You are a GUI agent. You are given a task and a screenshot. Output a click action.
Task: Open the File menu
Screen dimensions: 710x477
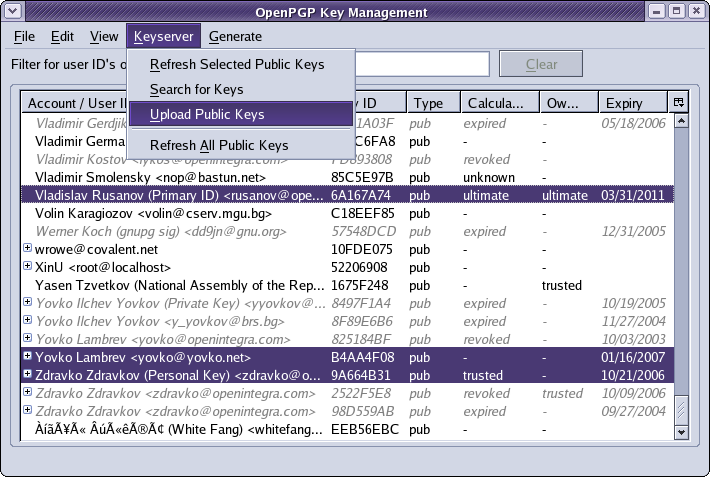[24, 36]
